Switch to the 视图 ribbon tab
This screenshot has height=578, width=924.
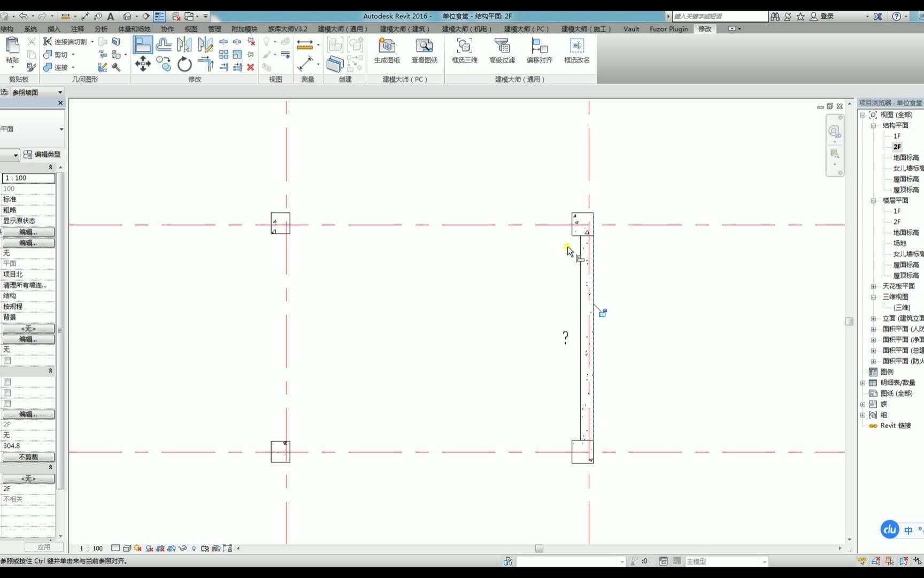tap(190, 29)
